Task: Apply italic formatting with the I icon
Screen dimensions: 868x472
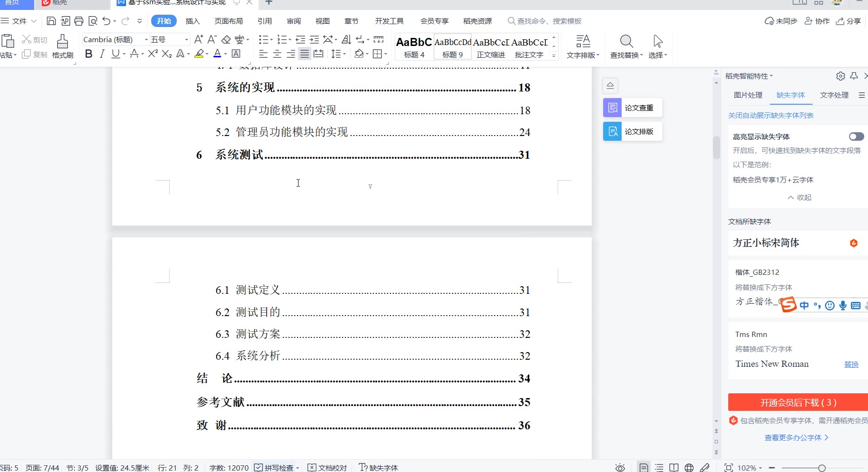Action: point(102,54)
